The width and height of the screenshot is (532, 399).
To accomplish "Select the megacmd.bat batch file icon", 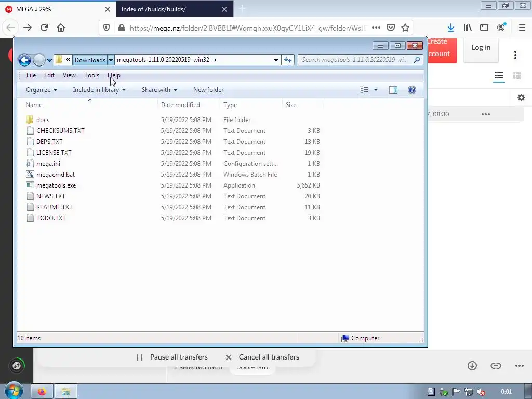I will click(x=30, y=175).
